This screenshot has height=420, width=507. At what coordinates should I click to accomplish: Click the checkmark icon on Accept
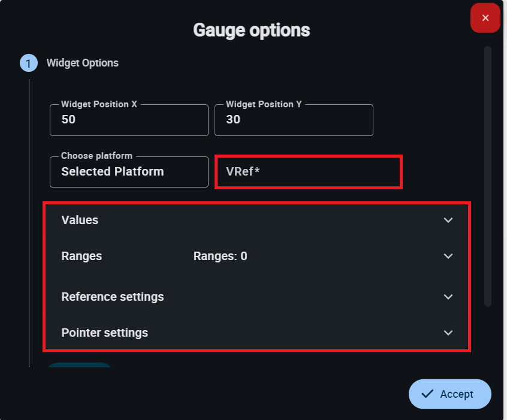pos(427,394)
